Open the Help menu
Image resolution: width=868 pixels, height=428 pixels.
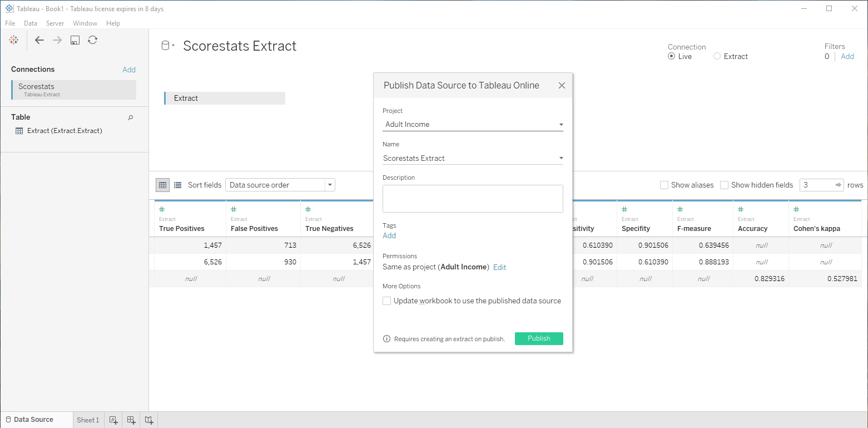[113, 23]
